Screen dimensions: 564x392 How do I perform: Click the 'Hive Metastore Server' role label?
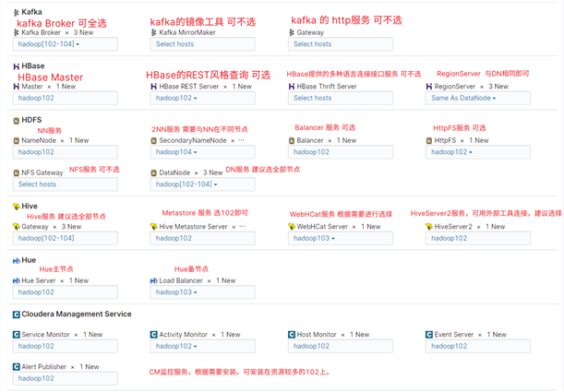193,227
